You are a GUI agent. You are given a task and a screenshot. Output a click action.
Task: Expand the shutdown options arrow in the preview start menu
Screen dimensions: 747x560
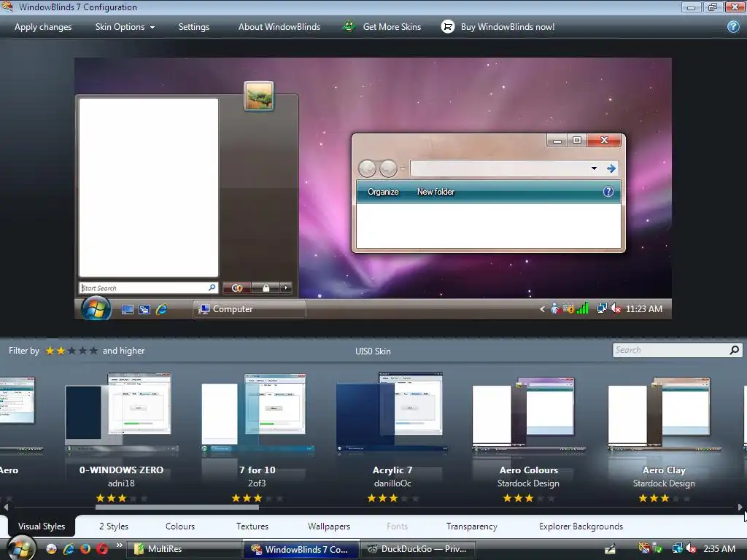tap(286, 287)
